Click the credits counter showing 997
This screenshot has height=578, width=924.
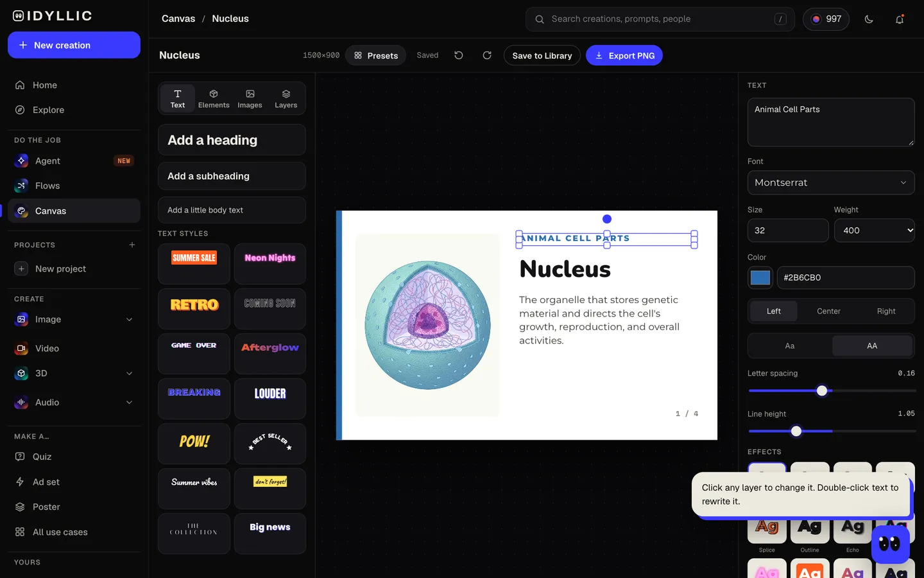point(826,19)
